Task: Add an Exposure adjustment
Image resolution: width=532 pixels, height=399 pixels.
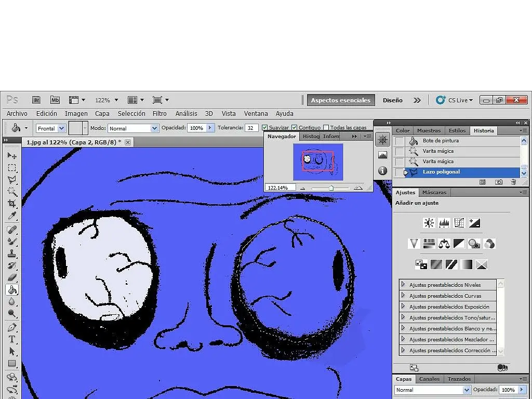Action: (474, 223)
